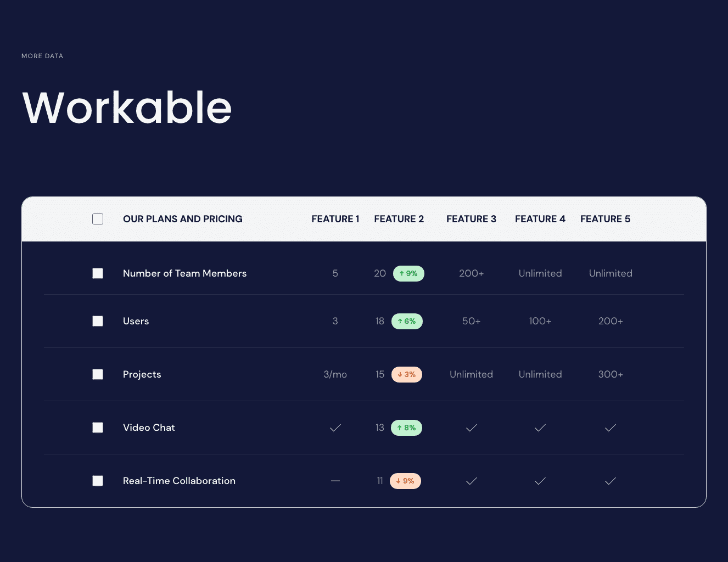Click the green 8% increase badge
The height and width of the screenshot is (562, 728).
point(406,428)
